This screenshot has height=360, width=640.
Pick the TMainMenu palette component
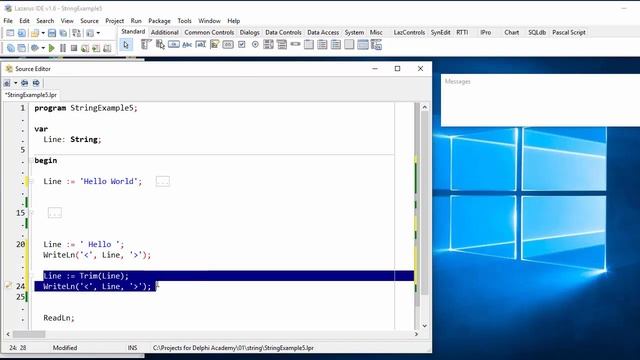[x=146, y=44]
